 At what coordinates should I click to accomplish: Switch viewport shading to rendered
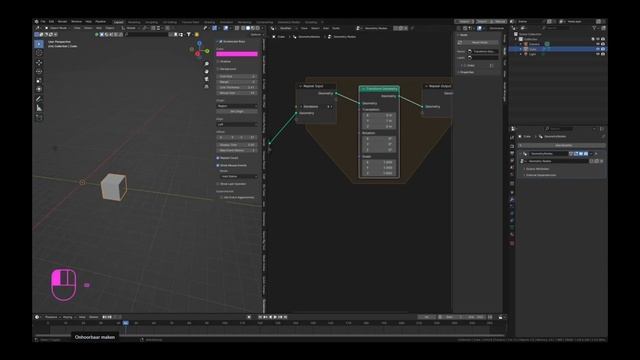point(258,28)
